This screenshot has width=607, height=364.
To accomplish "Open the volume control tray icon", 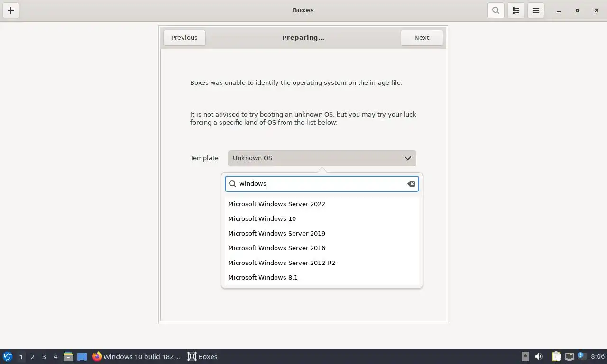I will pyautogui.click(x=539, y=356).
